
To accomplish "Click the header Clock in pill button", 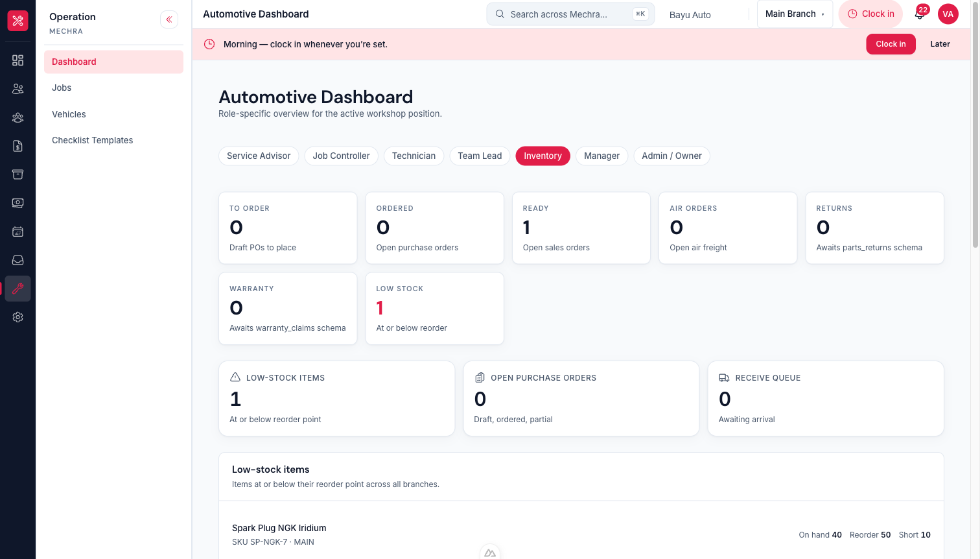I will [x=870, y=14].
